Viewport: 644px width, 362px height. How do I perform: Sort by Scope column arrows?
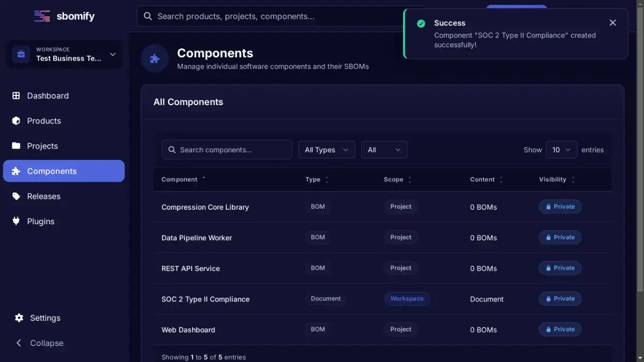(x=409, y=180)
